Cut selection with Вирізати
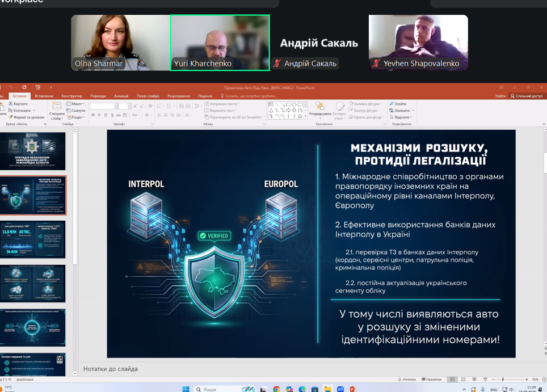This screenshot has height=392, width=547. coord(18,104)
